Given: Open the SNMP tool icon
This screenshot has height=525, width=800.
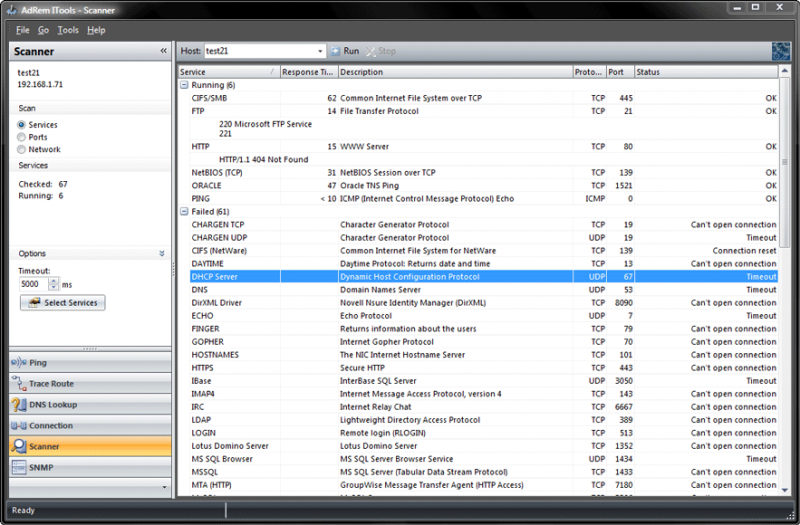Looking at the screenshot, I should (18, 467).
